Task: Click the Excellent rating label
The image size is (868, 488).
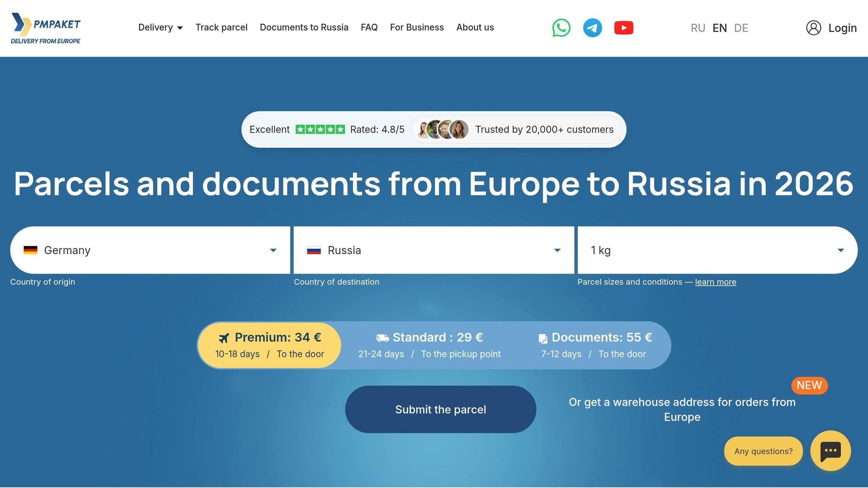Action: click(270, 130)
